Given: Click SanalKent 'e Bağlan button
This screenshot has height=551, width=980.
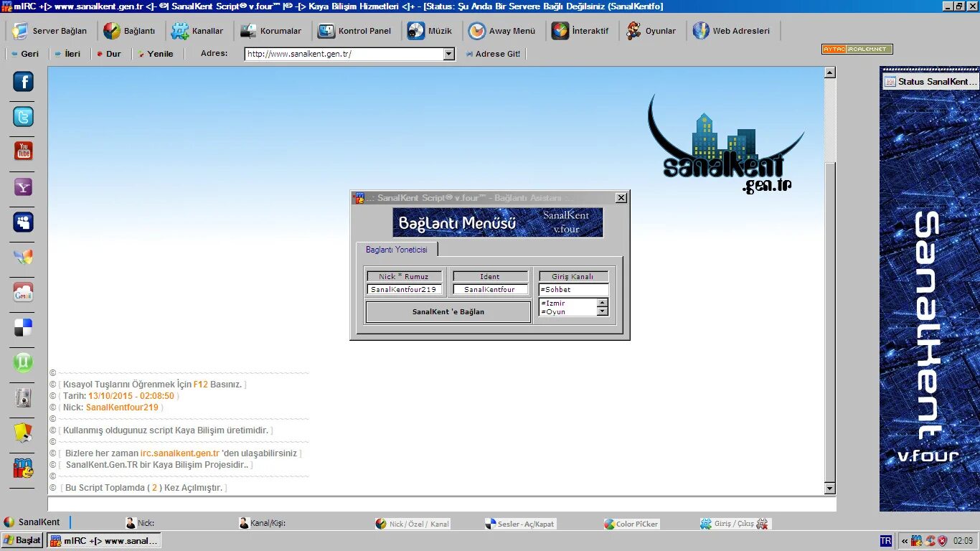Looking at the screenshot, I should (x=448, y=312).
